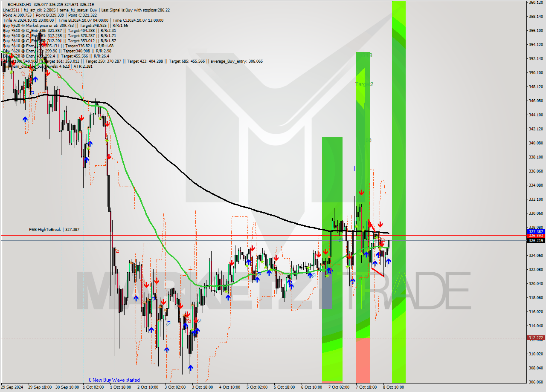Click the 320.040 price axis label
The image size is (546, 392).
pos(536,284)
